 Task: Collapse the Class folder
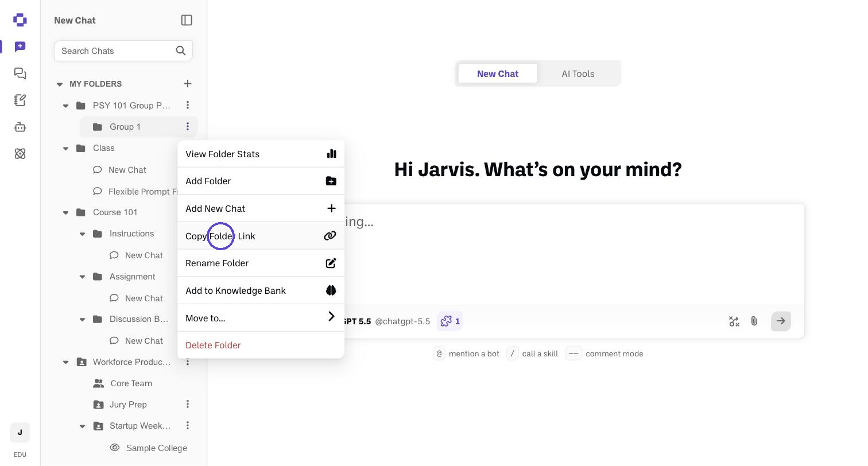click(65, 148)
